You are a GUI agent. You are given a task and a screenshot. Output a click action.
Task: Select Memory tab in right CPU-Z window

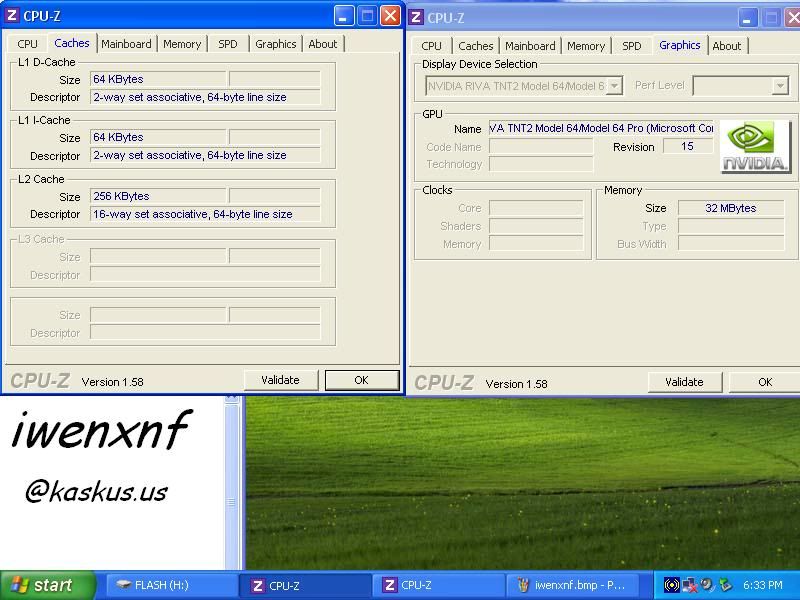586,46
